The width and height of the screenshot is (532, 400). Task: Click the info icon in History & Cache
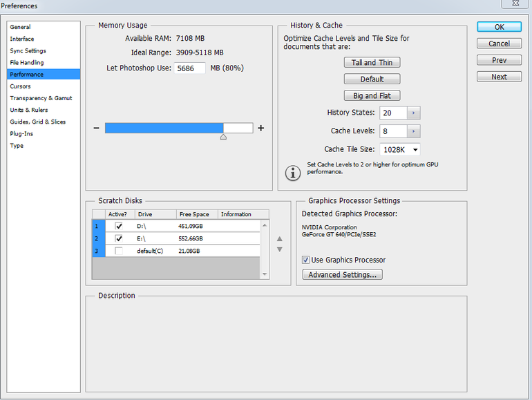(293, 172)
